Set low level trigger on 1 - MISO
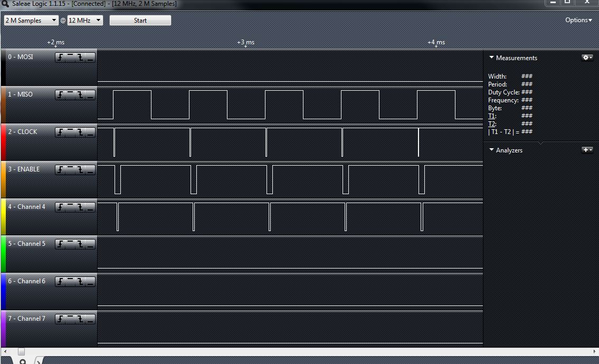Viewport: 599px width, 364px height. (90, 95)
